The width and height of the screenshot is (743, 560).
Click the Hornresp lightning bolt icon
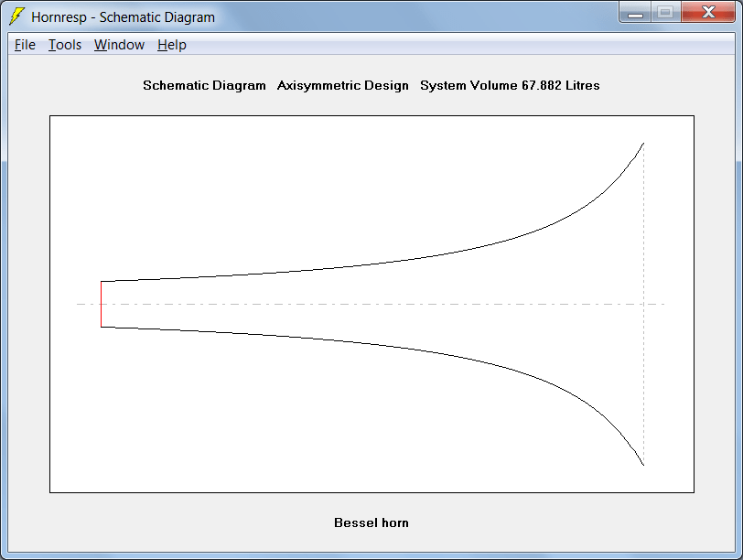[x=16, y=16]
